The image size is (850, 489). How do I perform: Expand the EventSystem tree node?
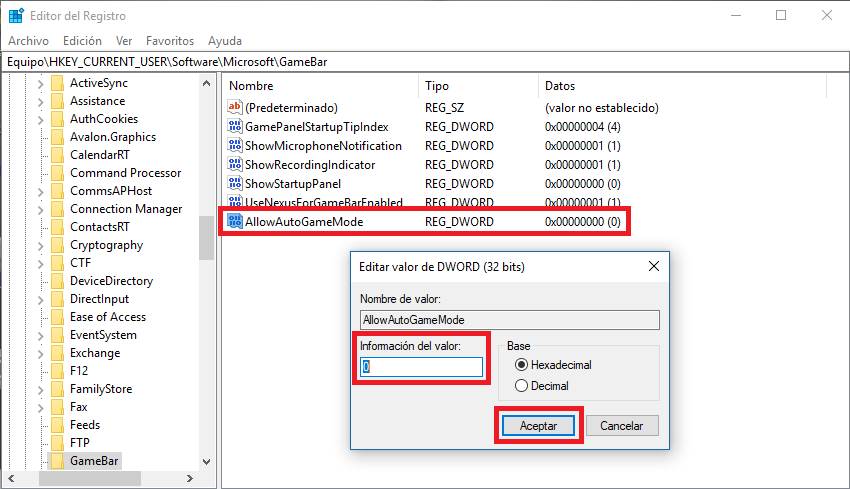tap(40, 336)
